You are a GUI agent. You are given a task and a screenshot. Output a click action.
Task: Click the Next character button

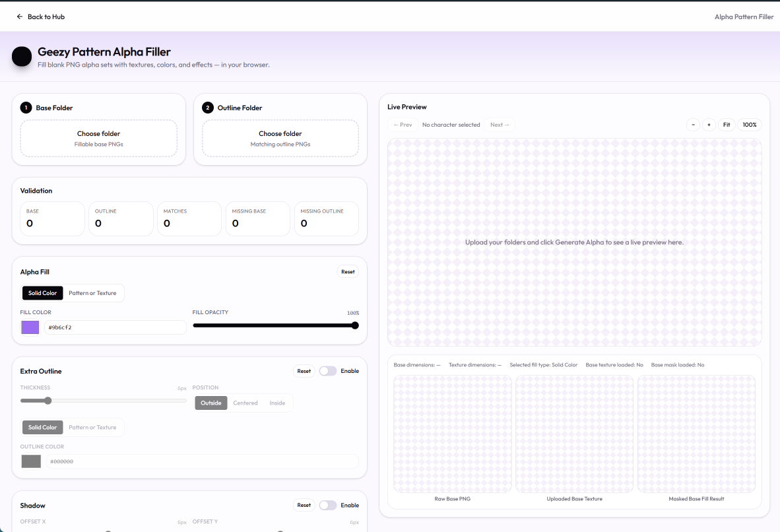click(x=500, y=125)
